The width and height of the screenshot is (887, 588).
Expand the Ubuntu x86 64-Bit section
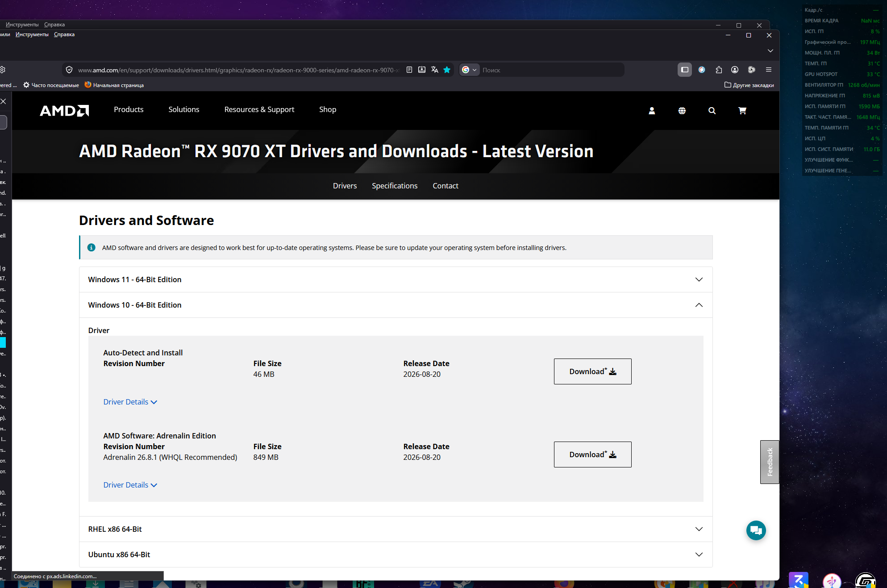[396, 555]
